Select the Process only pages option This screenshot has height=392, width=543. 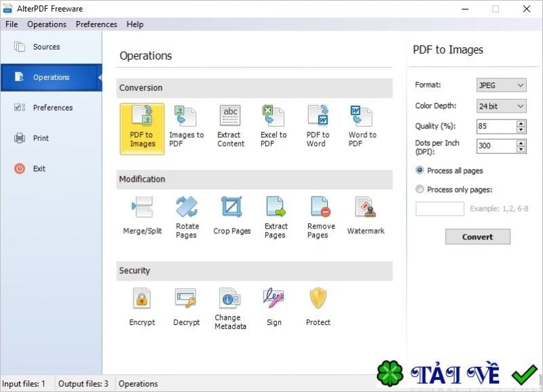[453, 190]
